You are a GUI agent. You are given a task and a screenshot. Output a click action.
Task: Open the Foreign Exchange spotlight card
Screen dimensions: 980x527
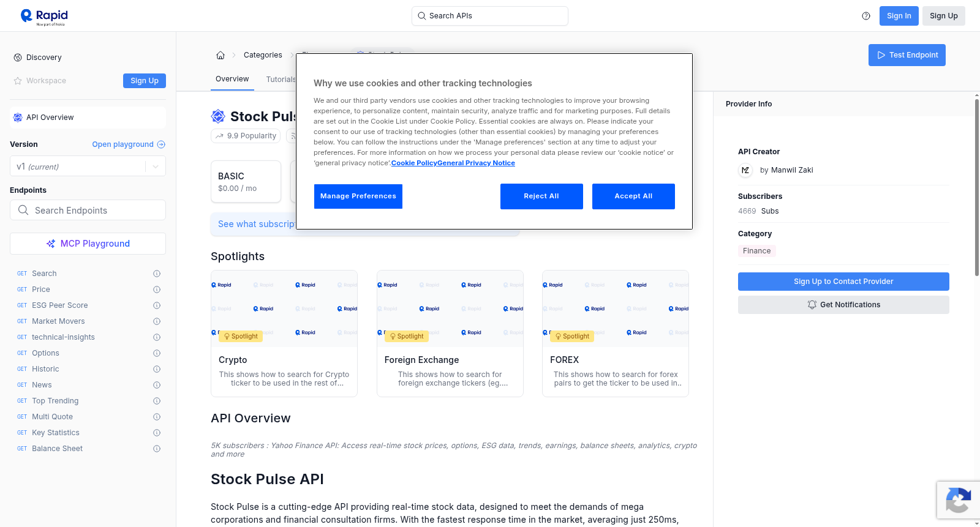tap(450, 334)
